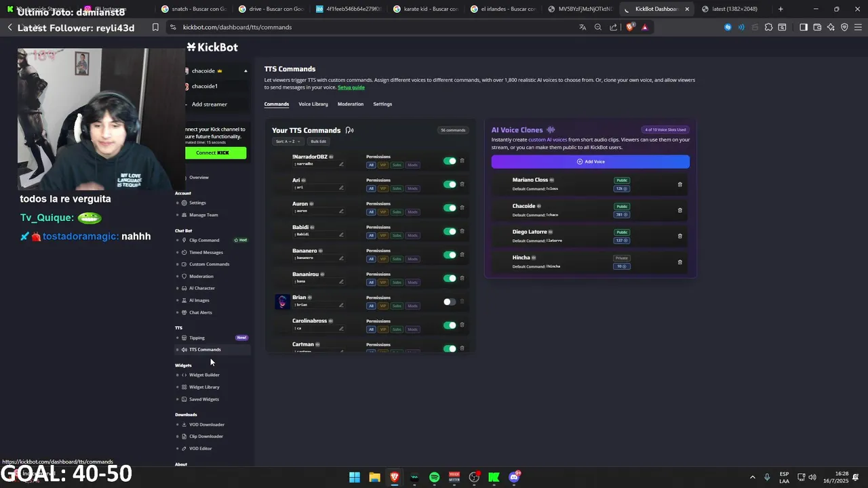
Task: Remove Diego Latorre voice clone
Action: 680,236
